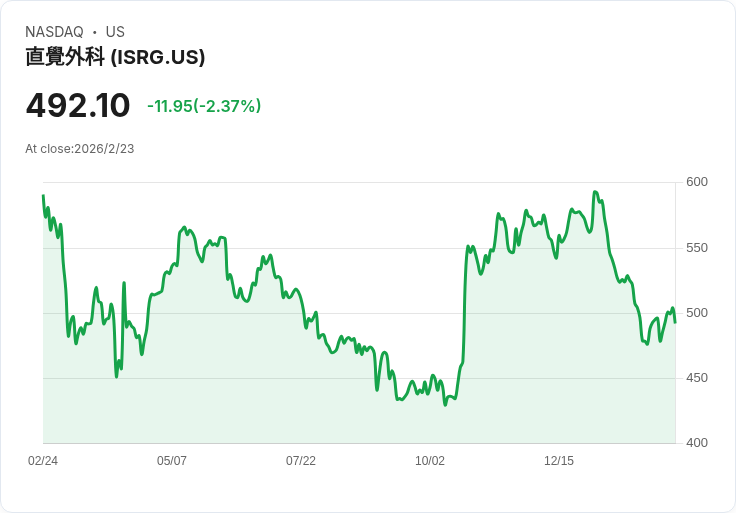This screenshot has width=736, height=513.
Task: Click the current price 492.10
Action: (x=78, y=106)
